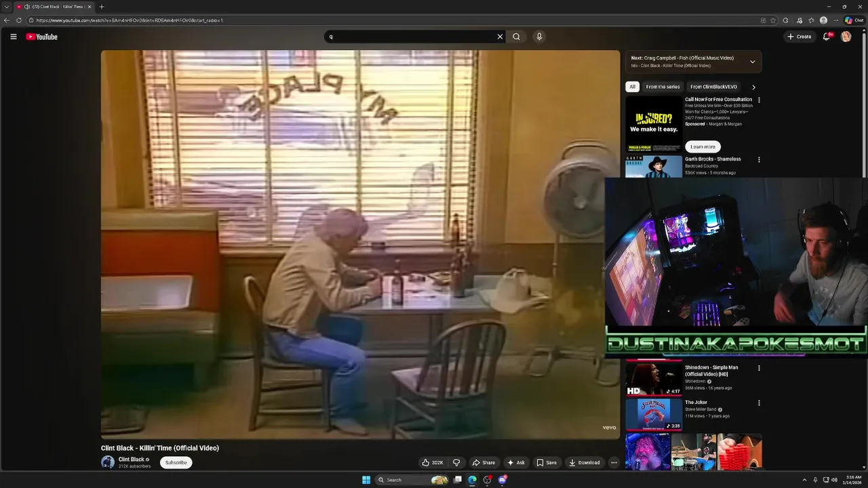Open The Joker video thumbnail

[654, 414]
